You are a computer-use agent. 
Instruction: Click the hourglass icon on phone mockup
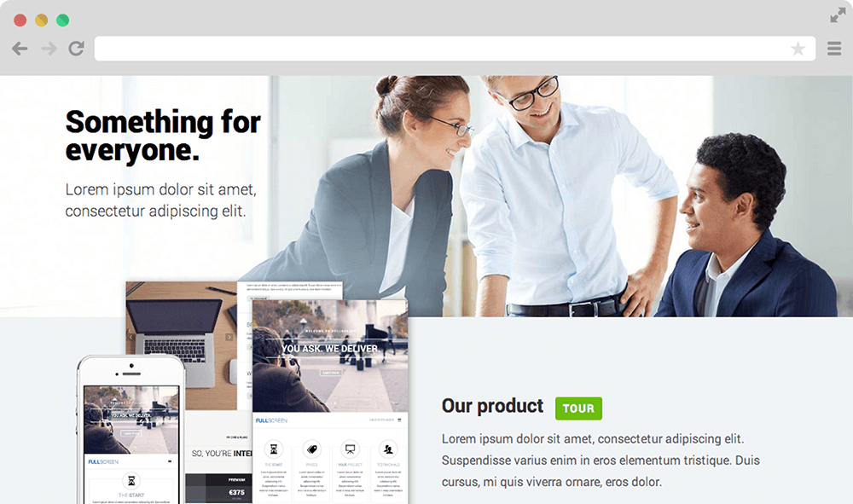coord(131,481)
